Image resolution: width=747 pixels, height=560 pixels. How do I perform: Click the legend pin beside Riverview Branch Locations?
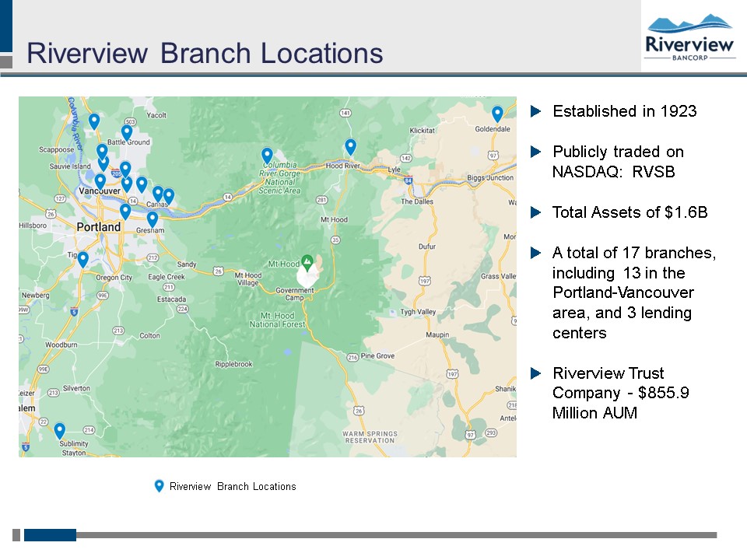click(x=159, y=486)
